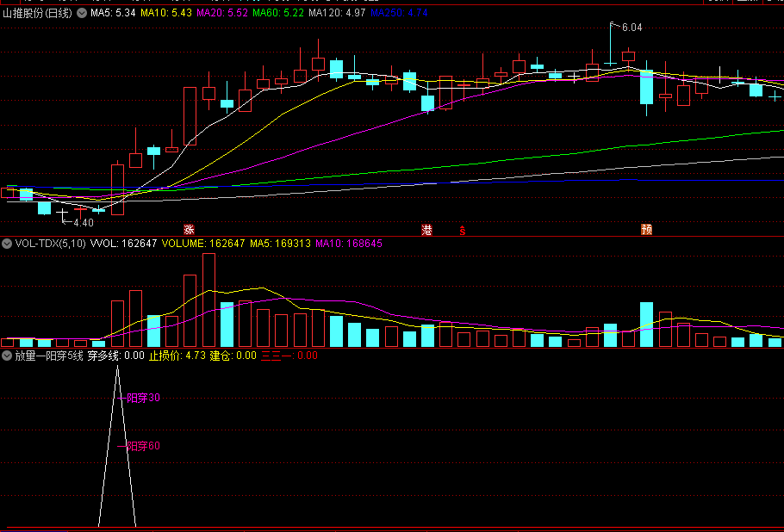Click the candlestick with the 6.04 high

[x=611, y=44]
